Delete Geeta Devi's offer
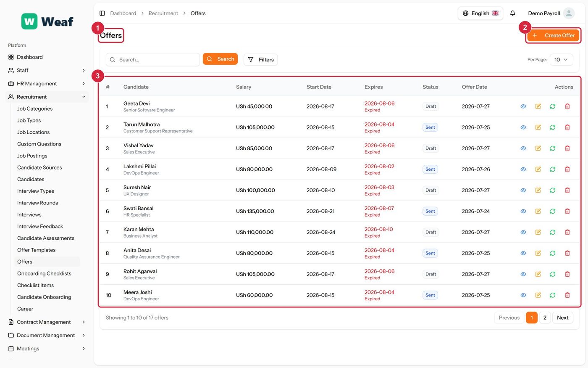Image resolution: width=588 pixels, height=368 pixels. click(x=567, y=106)
